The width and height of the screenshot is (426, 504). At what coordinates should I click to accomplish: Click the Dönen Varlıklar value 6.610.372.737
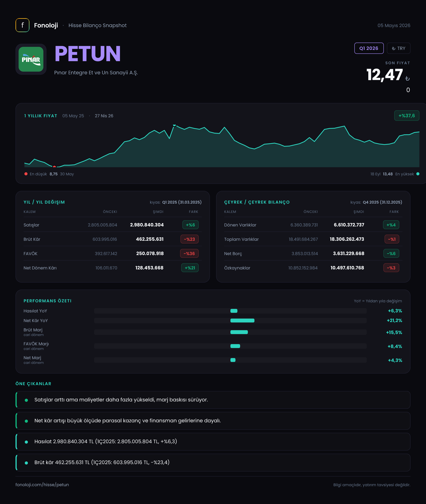[349, 225]
